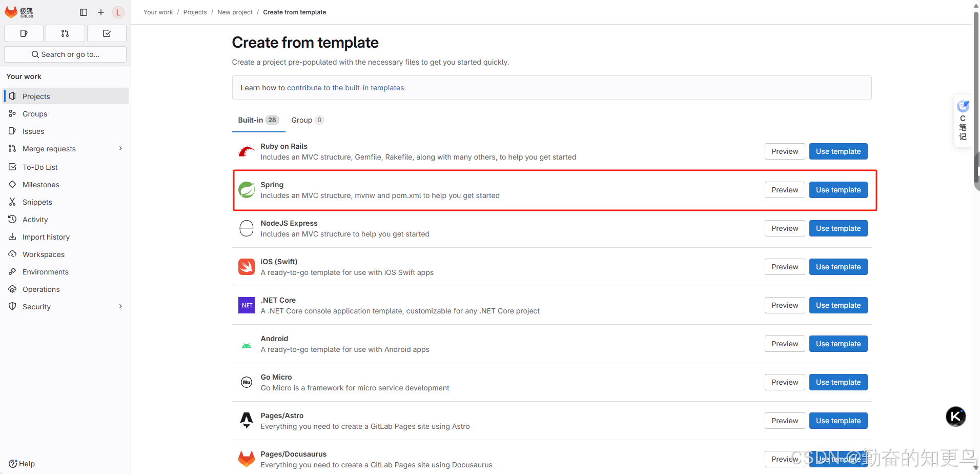Toggle the sidebar collapse icon
Screen dimensions: 980x474
tap(84, 12)
